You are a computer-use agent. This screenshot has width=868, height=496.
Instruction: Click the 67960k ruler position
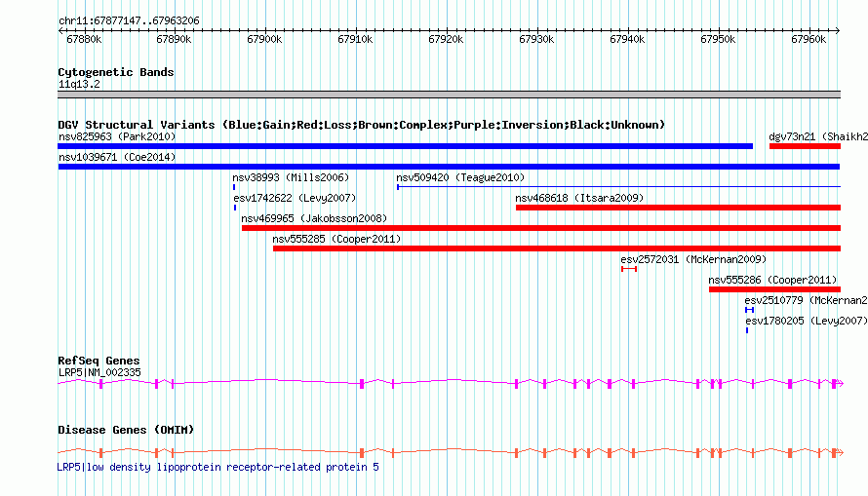809,39
